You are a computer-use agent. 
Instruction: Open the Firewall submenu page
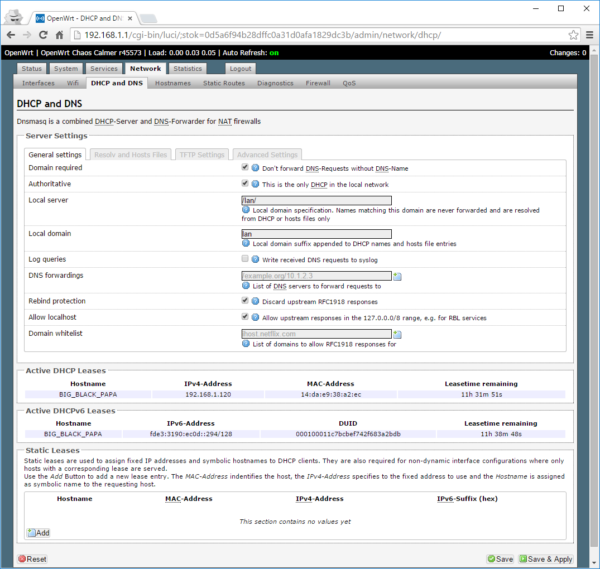tap(317, 83)
